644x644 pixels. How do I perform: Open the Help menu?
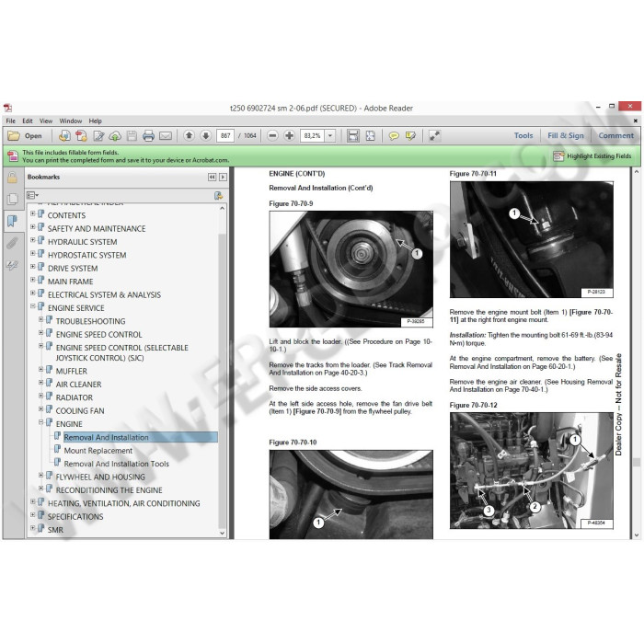click(96, 121)
